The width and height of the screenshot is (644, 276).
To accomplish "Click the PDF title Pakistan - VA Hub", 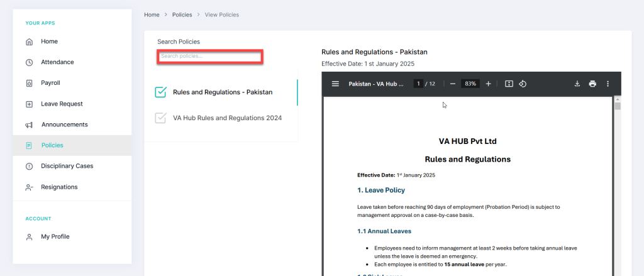I will pyautogui.click(x=376, y=84).
